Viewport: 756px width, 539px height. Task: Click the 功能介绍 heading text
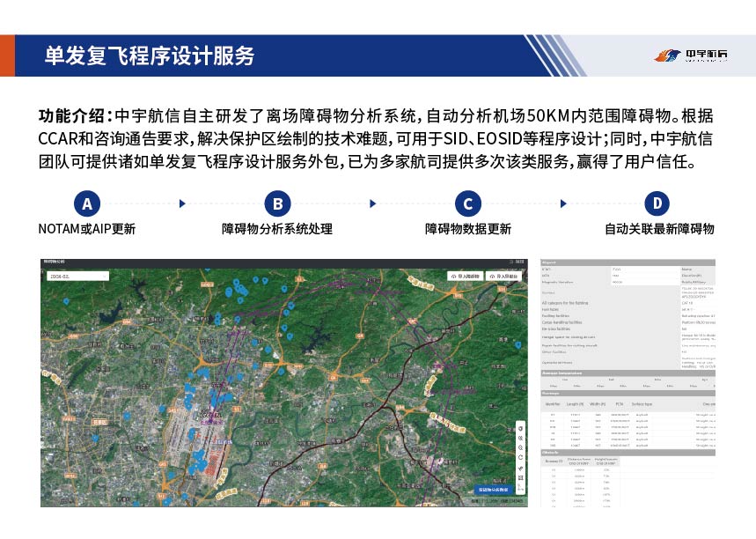click(71, 115)
